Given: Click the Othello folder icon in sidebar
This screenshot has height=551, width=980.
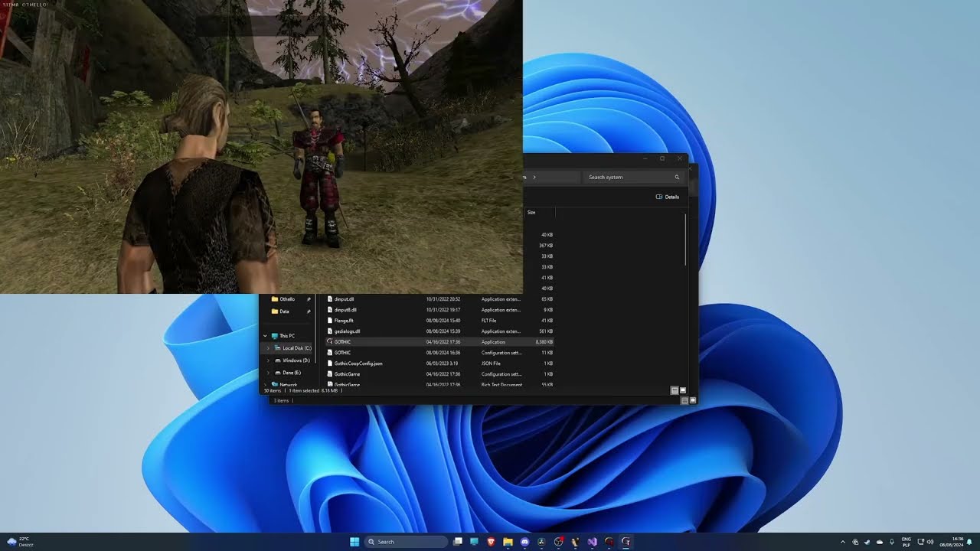Looking at the screenshot, I should (x=275, y=299).
